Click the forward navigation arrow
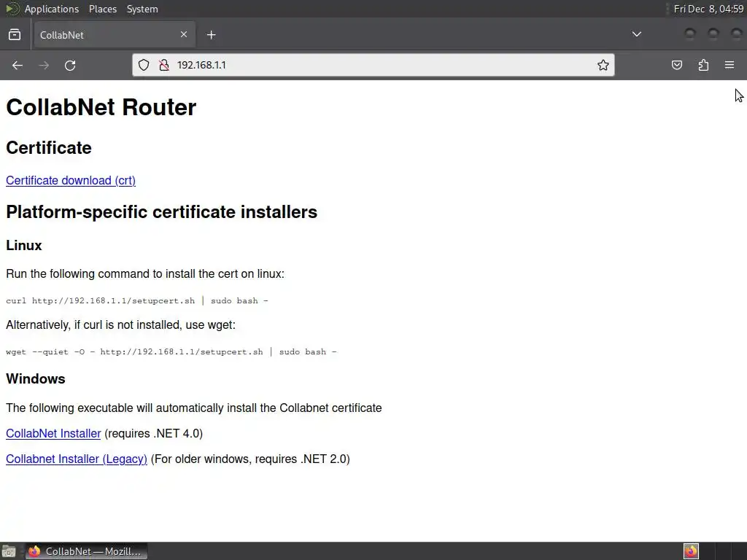Screen dimensions: 747x560 pos(43,65)
